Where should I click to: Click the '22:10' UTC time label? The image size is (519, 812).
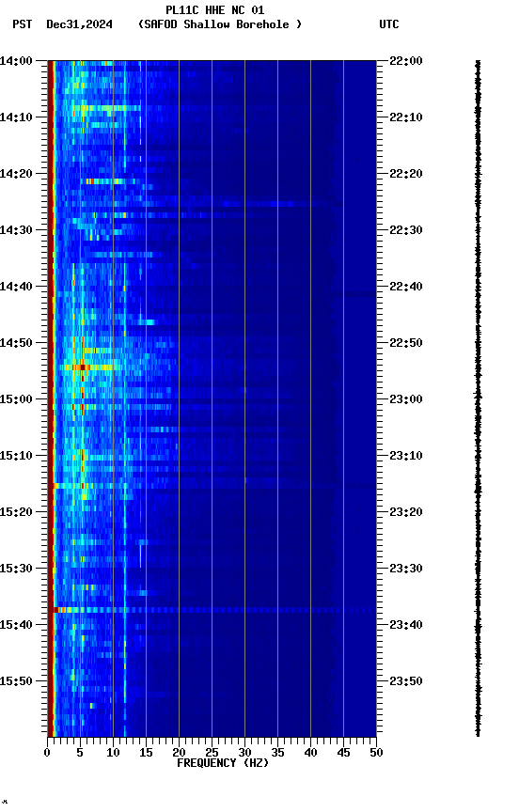[x=406, y=117]
